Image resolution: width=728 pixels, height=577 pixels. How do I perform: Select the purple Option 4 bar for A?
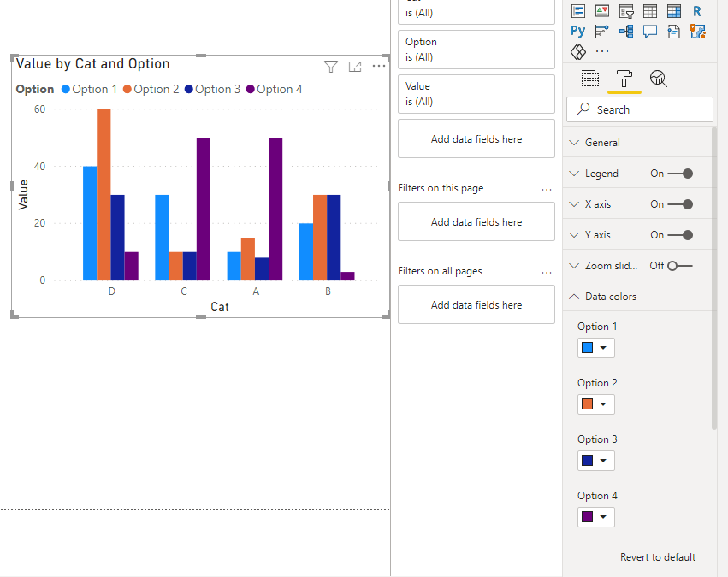click(x=275, y=209)
